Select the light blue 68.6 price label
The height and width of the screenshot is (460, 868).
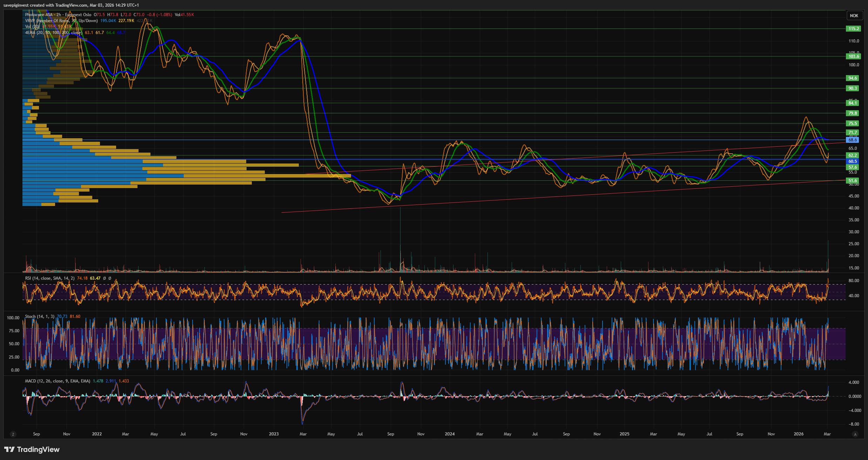(853, 140)
